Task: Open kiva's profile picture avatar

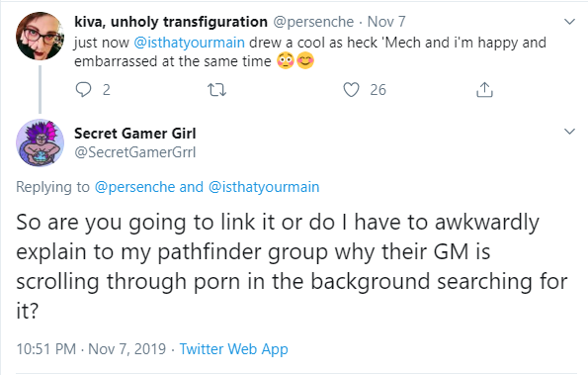Action: click(x=40, y=36)
